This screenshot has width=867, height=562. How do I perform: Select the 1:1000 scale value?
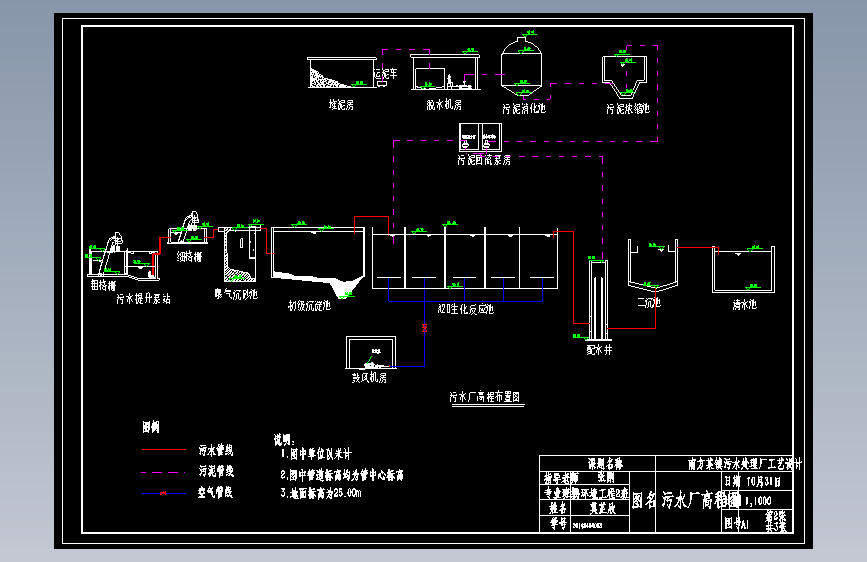pyautogui.click(x=758, y=501)
